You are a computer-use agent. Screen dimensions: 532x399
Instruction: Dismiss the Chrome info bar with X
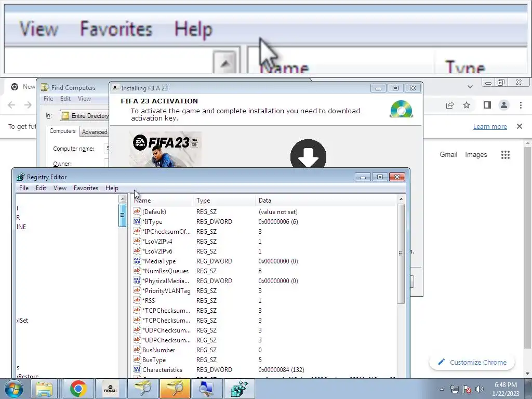pyautogui.click(x=519, y=126)
